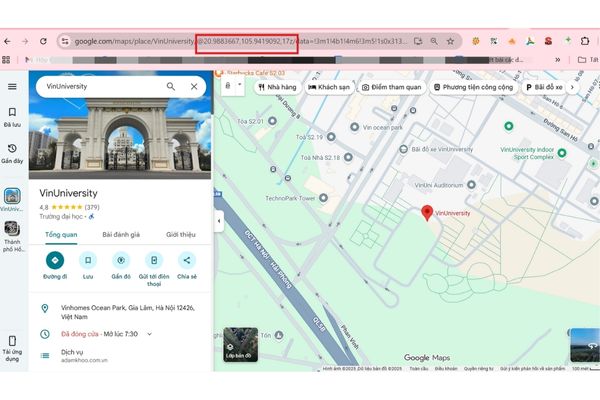Filter by Điểm tham quan chip
Screen dimensions: 600x400
(x=391, y=87)
